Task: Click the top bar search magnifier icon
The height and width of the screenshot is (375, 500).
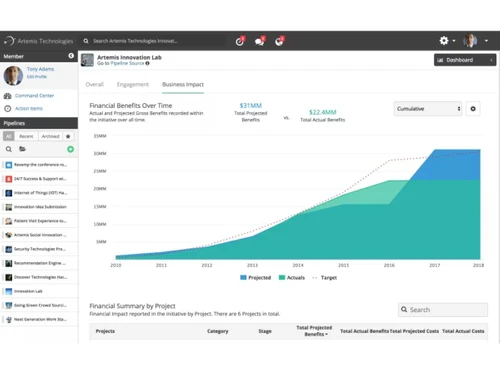Action: pos(86,41)
